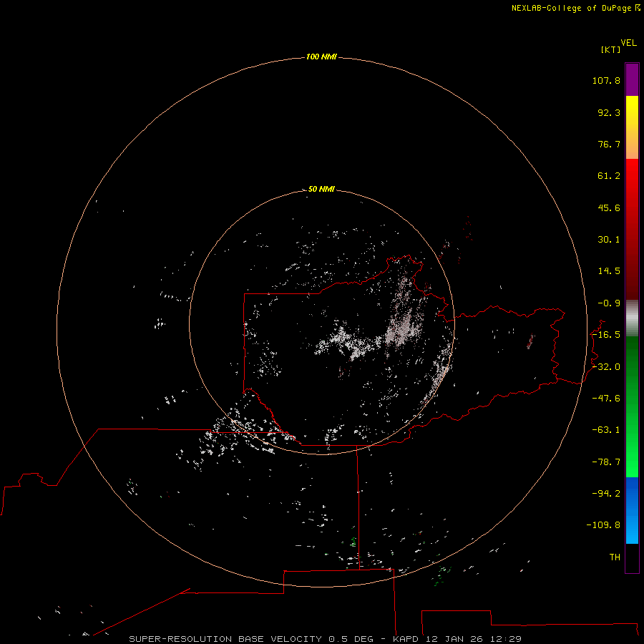Click the -63.1 legend value
This screenshot has height=644, width=644.
606,430
